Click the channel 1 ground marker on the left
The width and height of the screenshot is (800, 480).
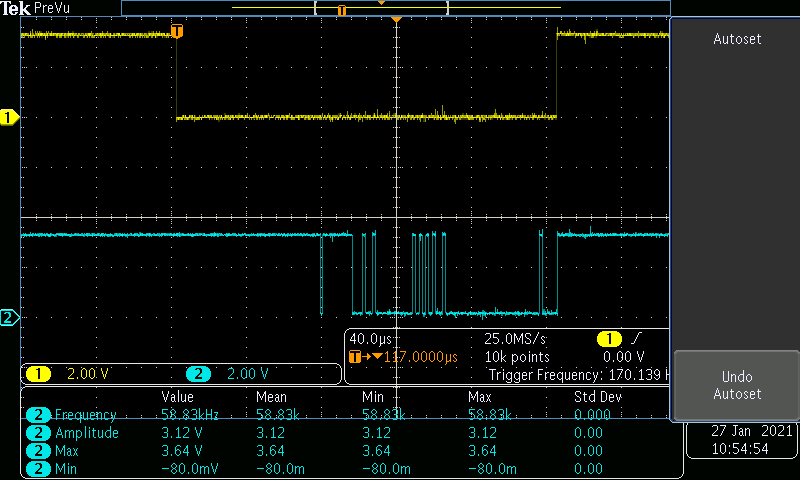coord(9,117)
